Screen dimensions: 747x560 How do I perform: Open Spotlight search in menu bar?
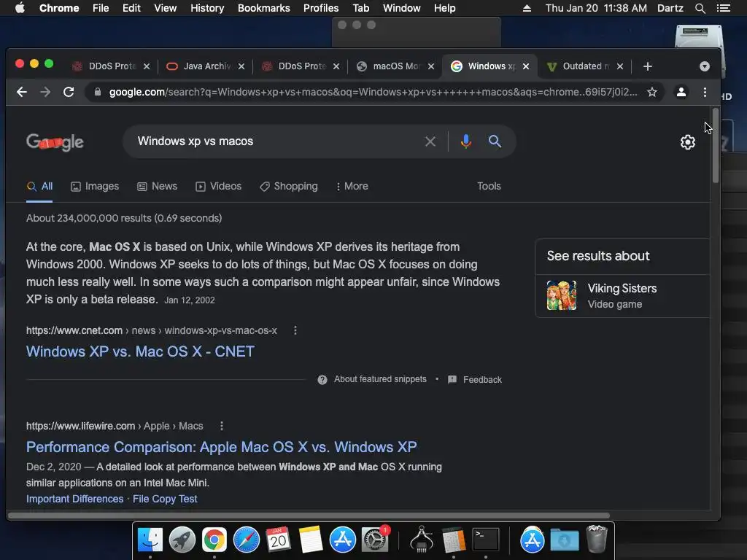click(x=700, y=8)
